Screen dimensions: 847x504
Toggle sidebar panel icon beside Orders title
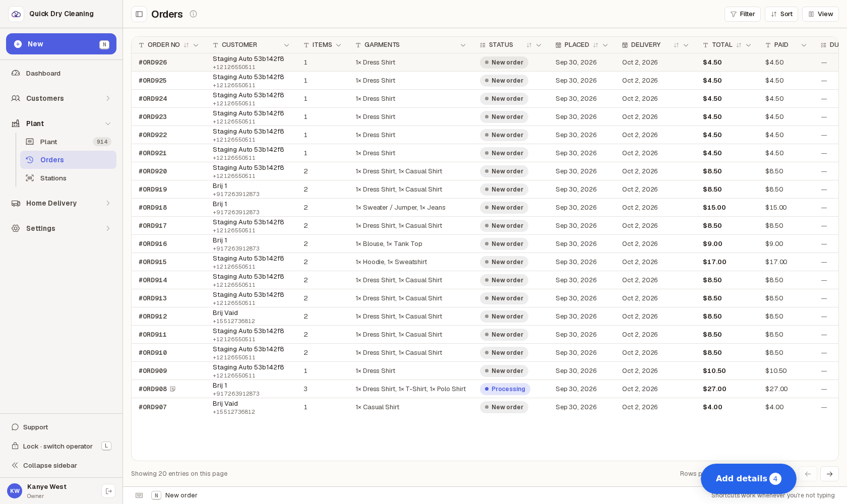[139, 14]
